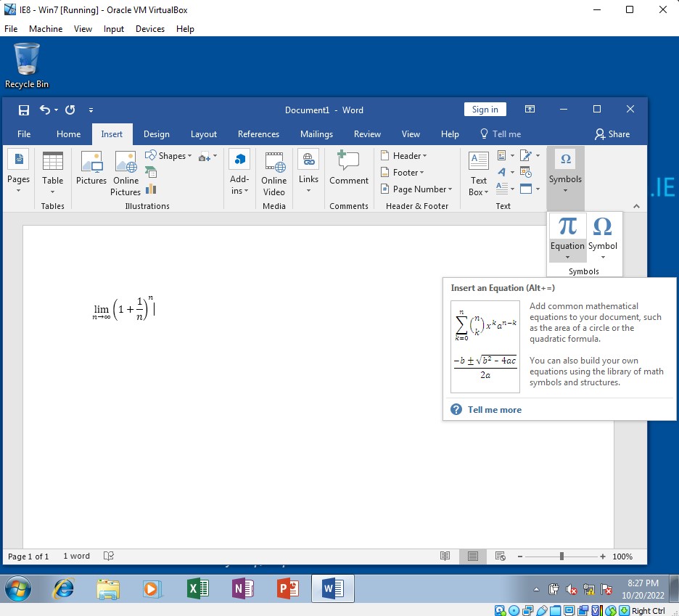Click the WordArt icon in Text group
Image resolution: width=679 pixels, height=616 pixels.
click(506, 172)
